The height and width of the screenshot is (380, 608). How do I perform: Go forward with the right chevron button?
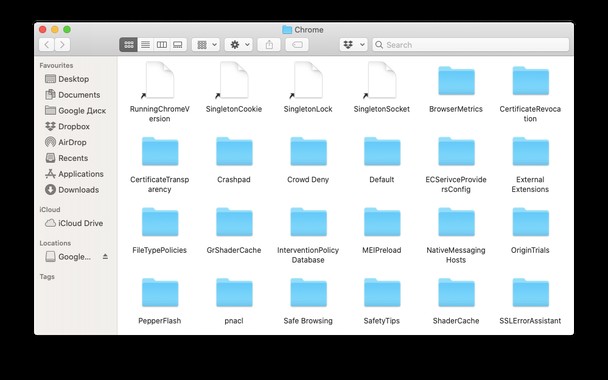tap(62, 45)
